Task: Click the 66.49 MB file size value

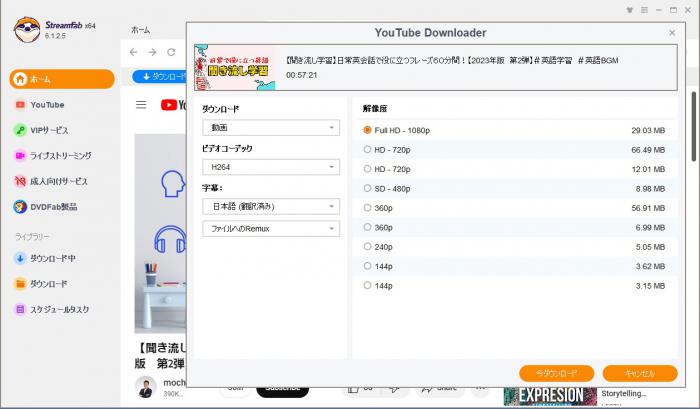Action: coord(648,150)
